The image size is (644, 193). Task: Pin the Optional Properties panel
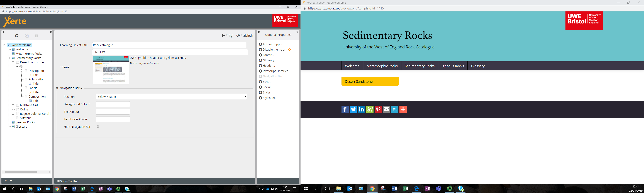259,32
